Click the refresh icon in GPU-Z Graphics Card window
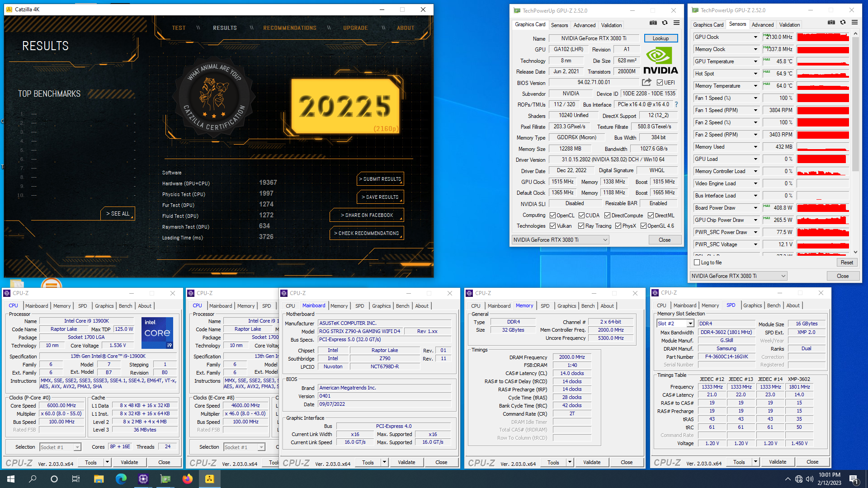 coord(665,23)
